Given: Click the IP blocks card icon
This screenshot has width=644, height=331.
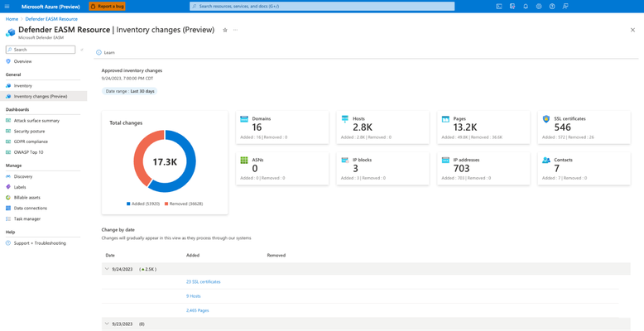Looking at the screenshot, I should [345, 161].
